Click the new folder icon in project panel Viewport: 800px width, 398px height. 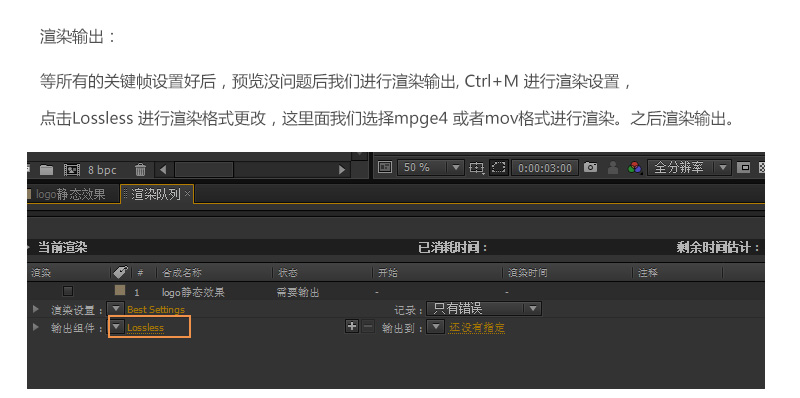pyautogui.click(x=46, y=169)
